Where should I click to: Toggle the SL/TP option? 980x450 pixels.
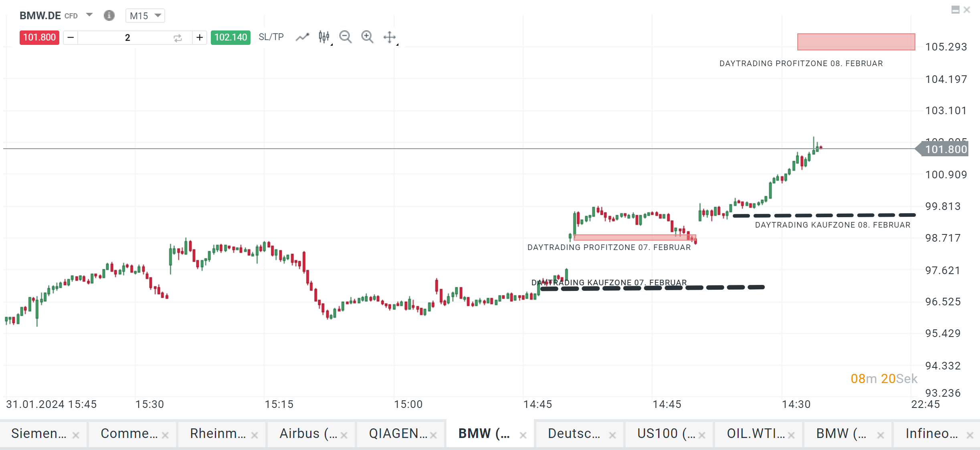pyautogui.click(x=271, y=37)
